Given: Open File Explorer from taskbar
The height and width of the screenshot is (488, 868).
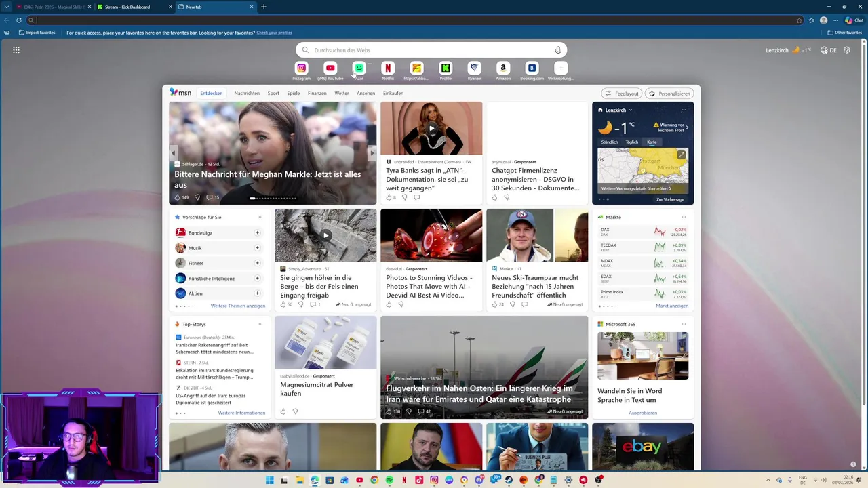Looking at the screenshot, I should tap(300, 480).
